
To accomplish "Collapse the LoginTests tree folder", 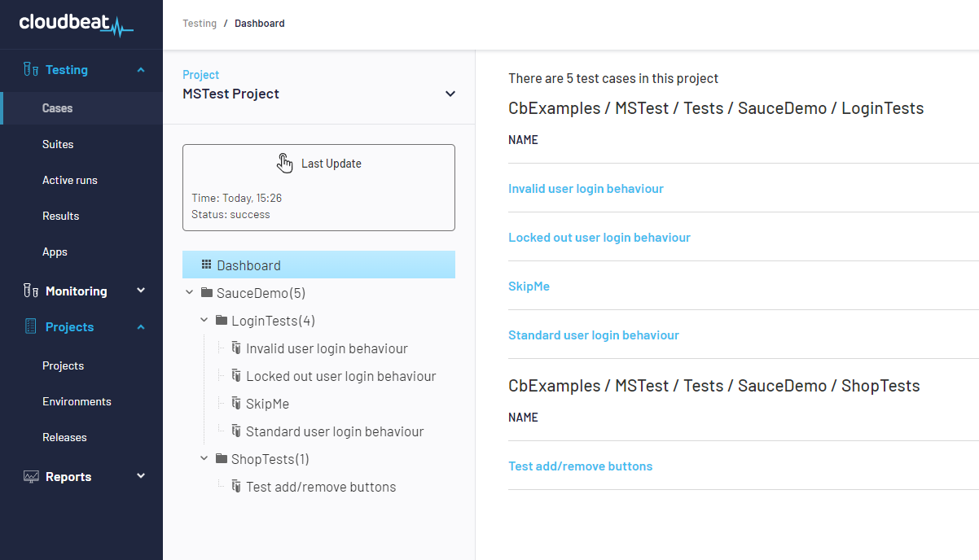I will tap(204, 321).
